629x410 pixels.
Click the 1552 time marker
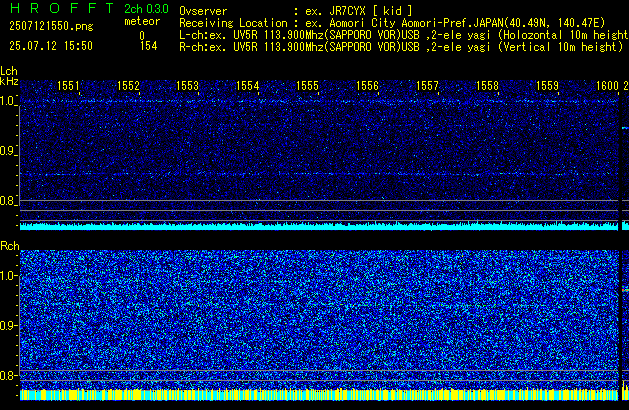click(128, 86)
